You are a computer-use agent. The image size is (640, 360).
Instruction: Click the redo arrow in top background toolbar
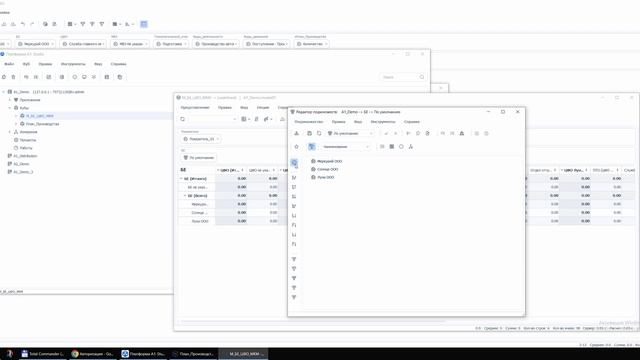(32, 24)
